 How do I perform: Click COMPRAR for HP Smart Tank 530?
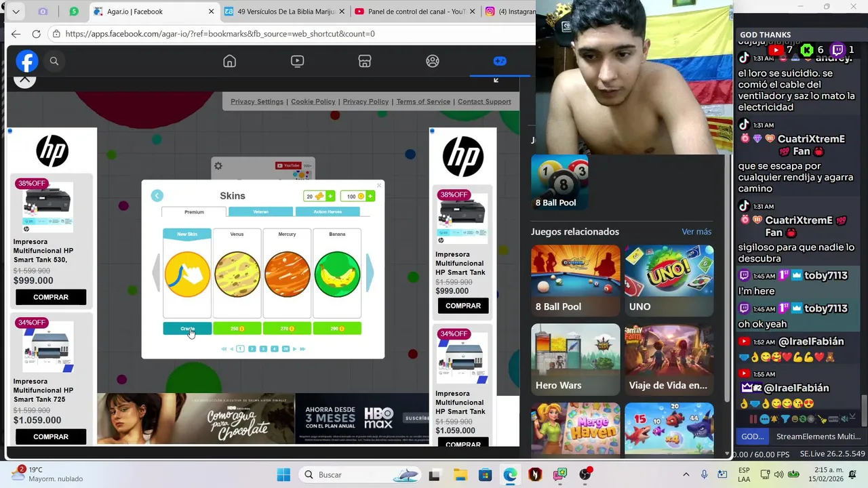[51, 297]
